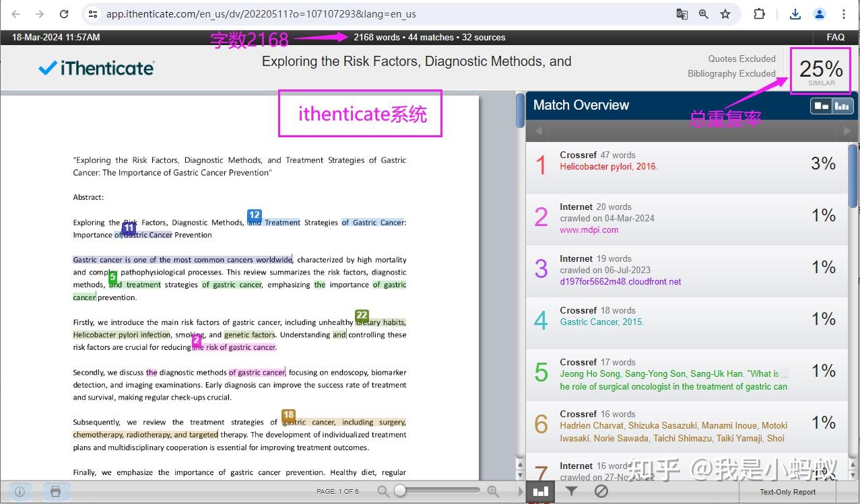Click the print icon in bottom toolbar
Screen dimensions: 860x504
coord(56,491)
